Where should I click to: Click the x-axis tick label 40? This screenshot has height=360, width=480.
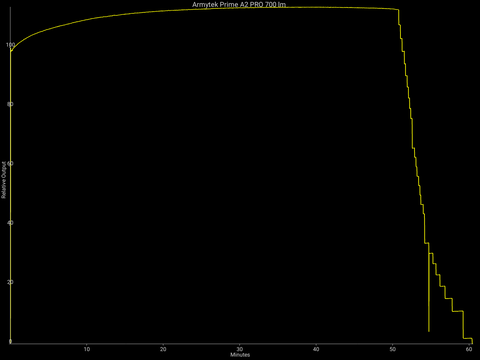point(316,349)
